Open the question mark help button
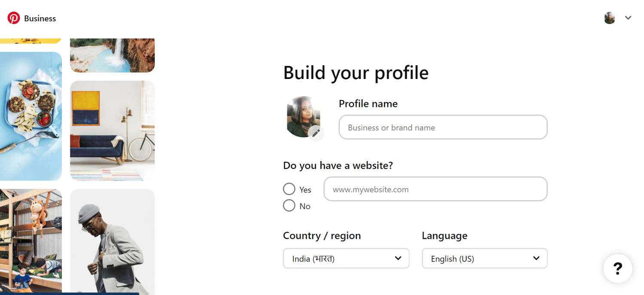 (x=617, y=269)
